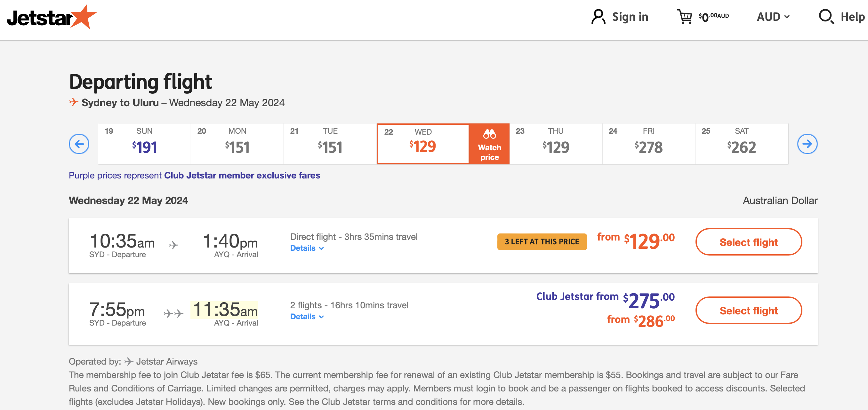Select flight for the $129 direct fare
Image resolution: width=868 pixels, height=410 pixels.
748,242
